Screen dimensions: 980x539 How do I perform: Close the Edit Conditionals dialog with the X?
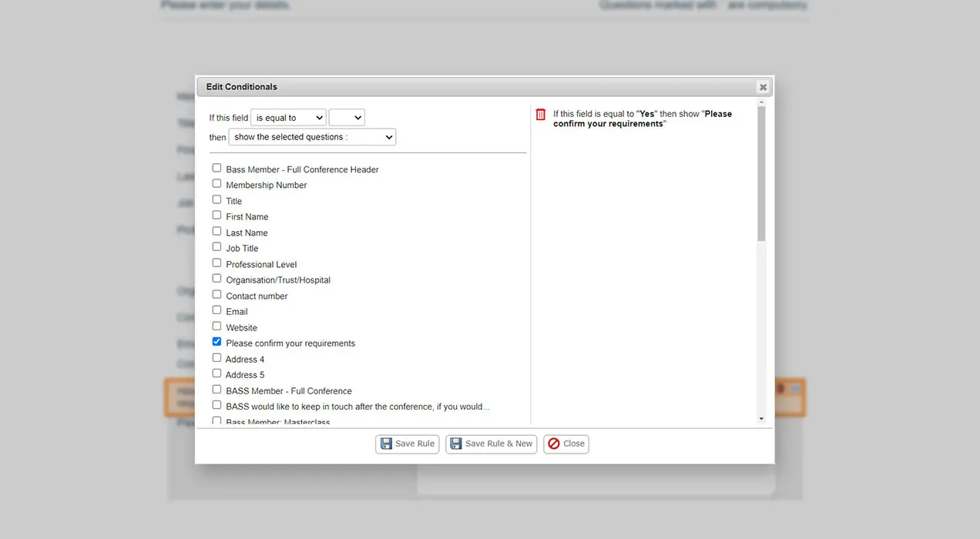point(762,86)
